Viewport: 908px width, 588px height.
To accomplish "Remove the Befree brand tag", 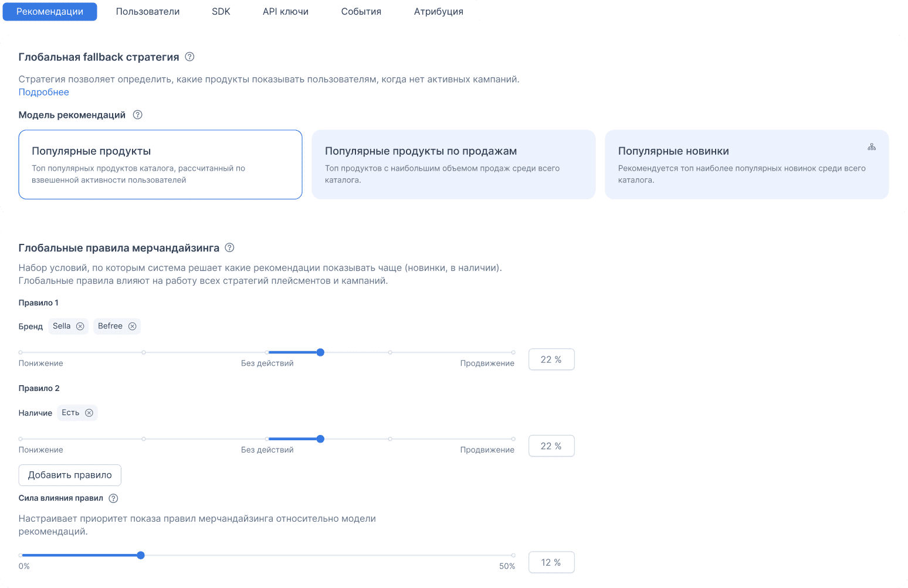I will pyautogui.click(x=133, y=326).
